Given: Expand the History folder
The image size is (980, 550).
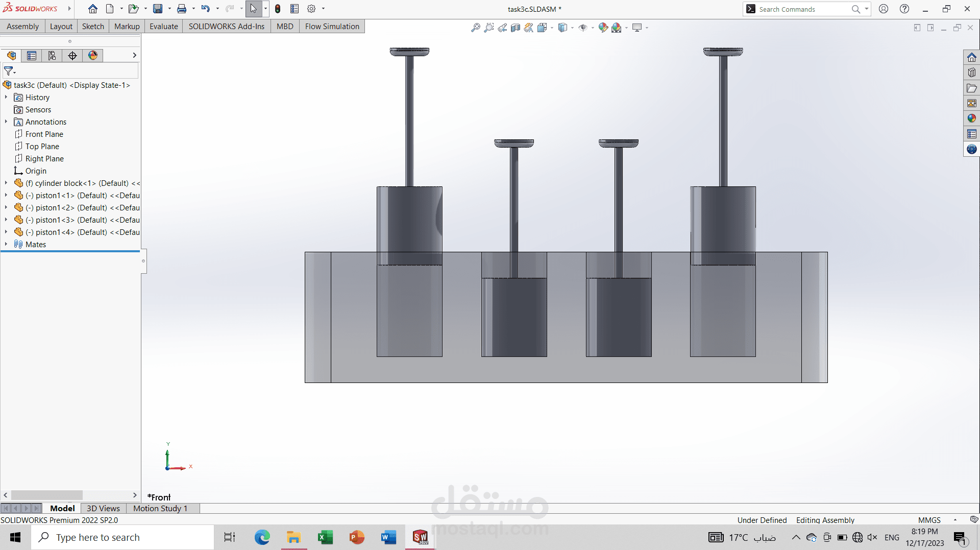Looking at the screenshot, I should click(6, 97).
